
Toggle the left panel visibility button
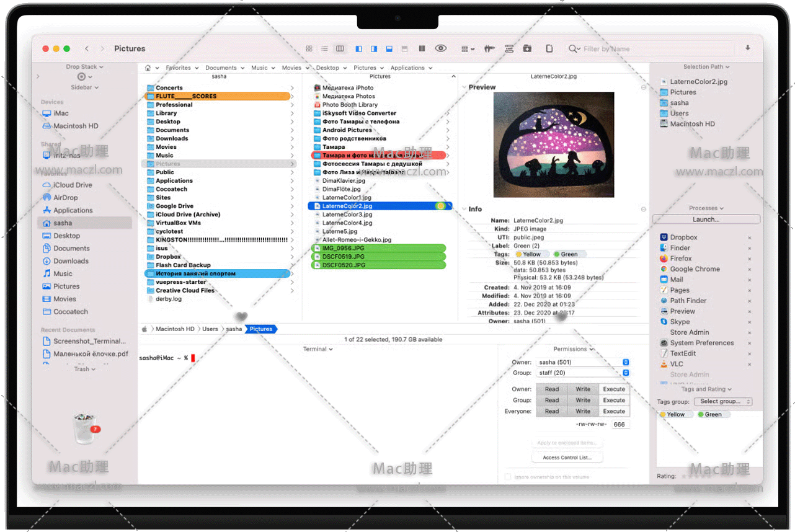[358, 48]
